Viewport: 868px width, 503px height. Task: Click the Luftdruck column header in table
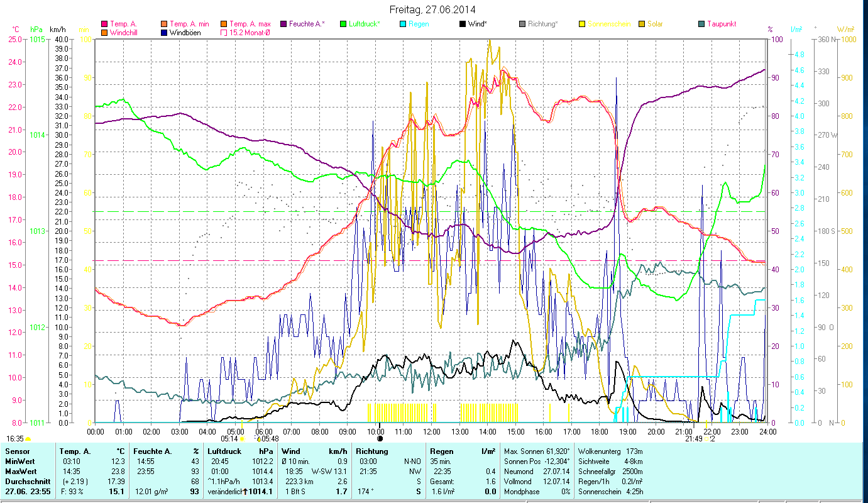pos(224,451)
